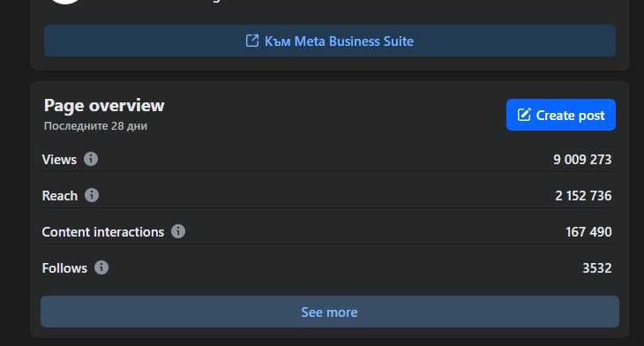Expand the overview with See more
This screenshot has height=346, width=644.
[329, 312]
